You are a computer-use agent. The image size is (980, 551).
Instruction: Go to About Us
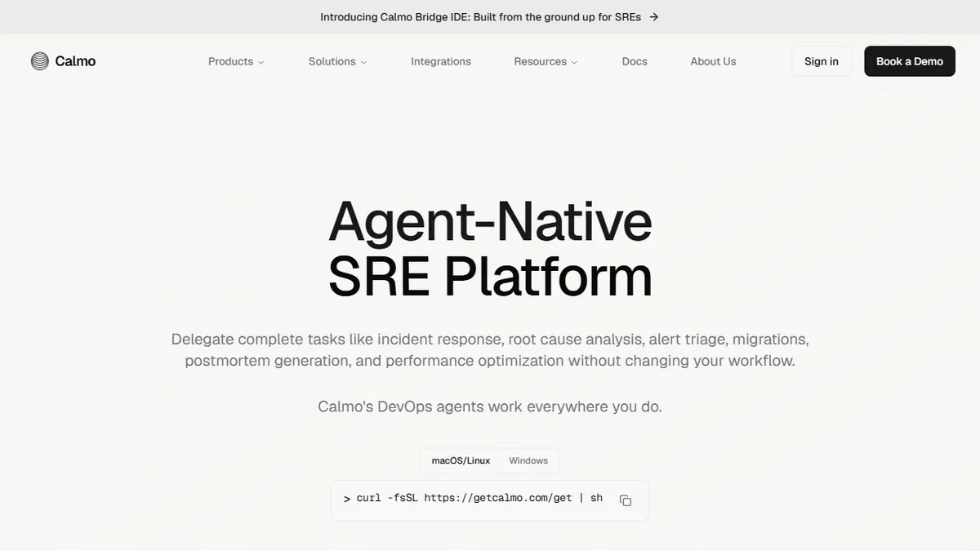[x=713, y=61]
